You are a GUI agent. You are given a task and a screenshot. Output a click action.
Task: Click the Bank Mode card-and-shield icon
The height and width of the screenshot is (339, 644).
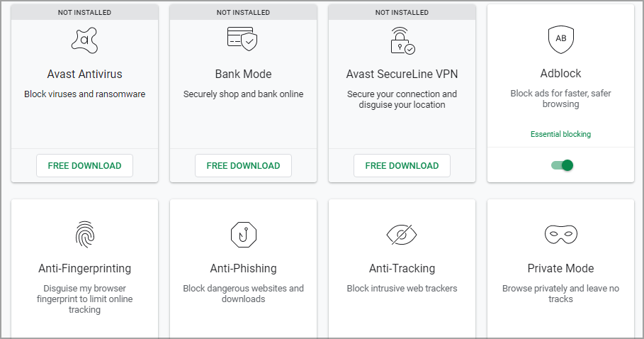[242, 39]
